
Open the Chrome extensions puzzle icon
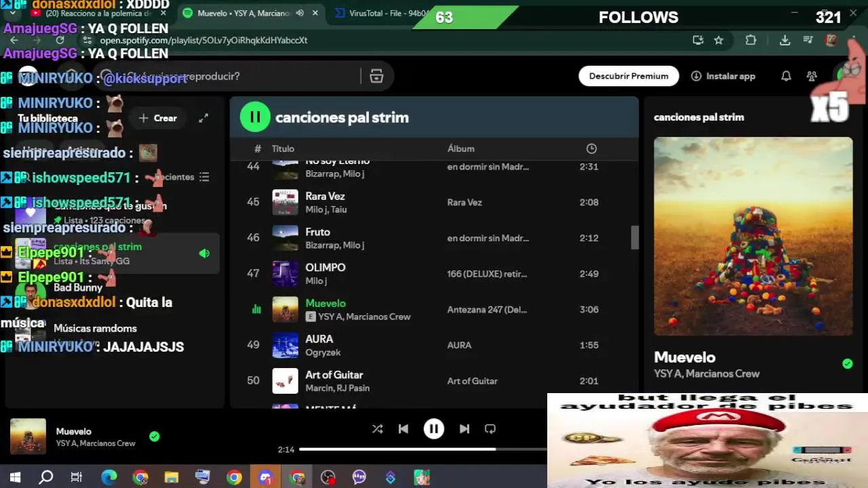click(751, 40)
